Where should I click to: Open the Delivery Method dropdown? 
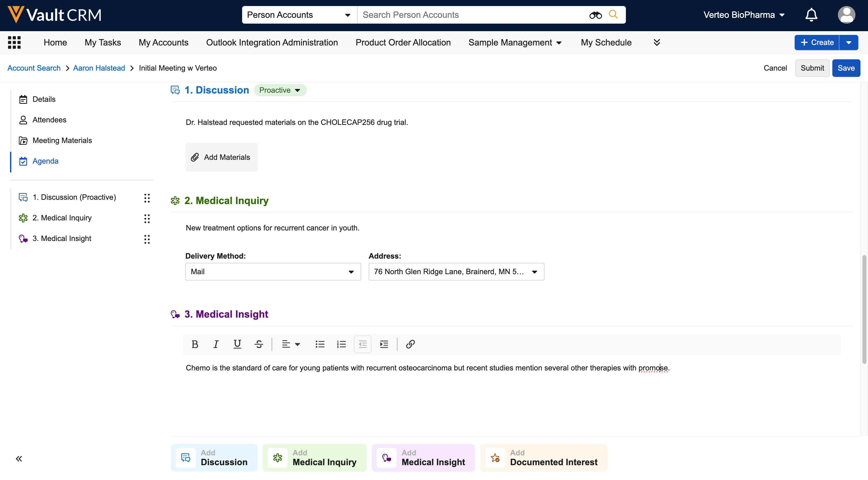point(273,272)
